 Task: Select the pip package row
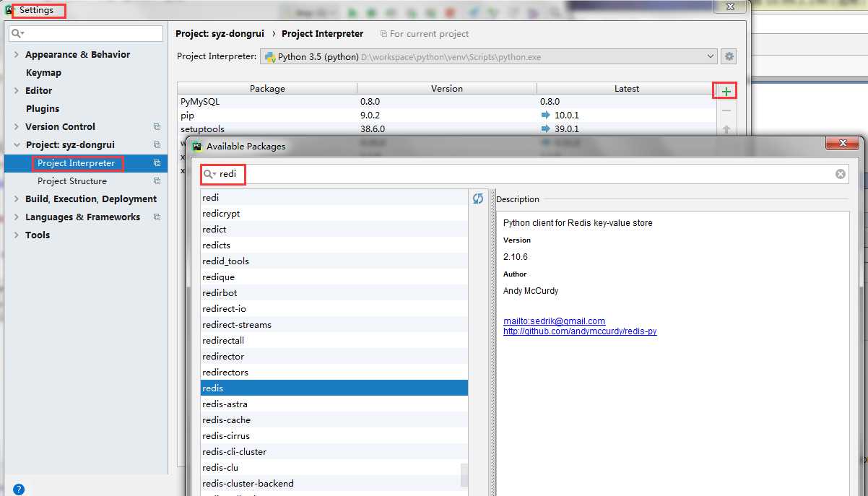click(446, 116)
